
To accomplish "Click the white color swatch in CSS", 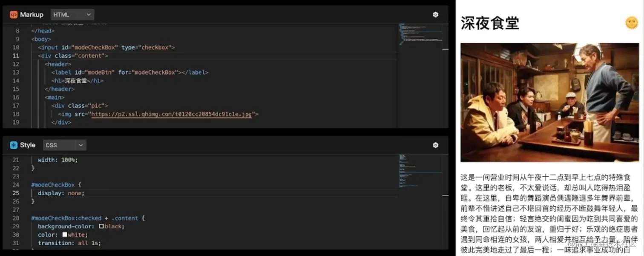I will 65,235.
